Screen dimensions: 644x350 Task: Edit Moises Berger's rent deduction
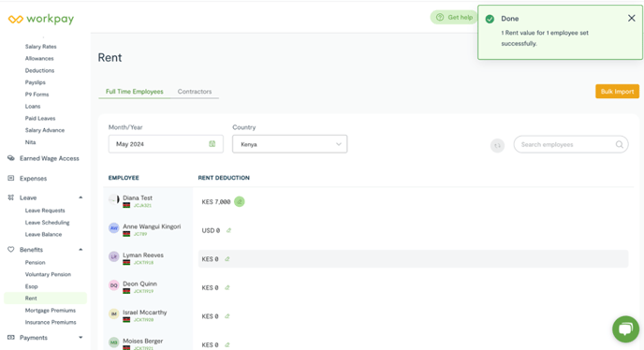[227, 345]
